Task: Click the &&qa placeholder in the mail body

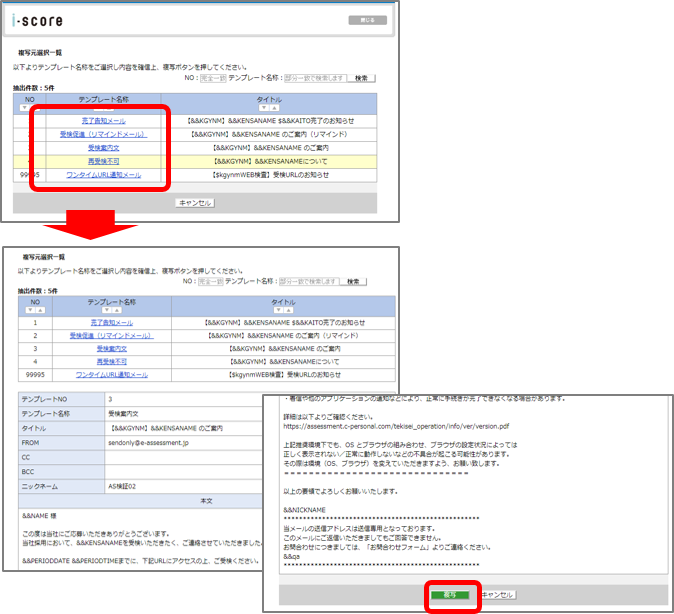Action: 291,557
